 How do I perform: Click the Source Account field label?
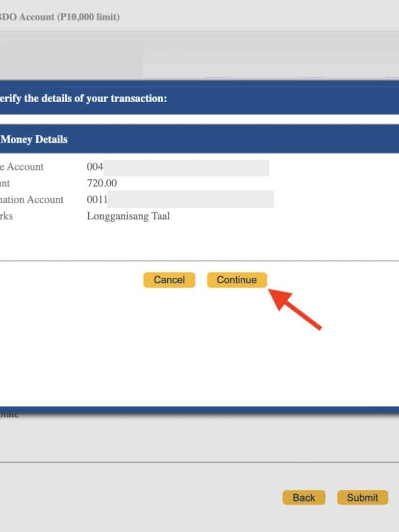pyautogui.click(x=21, y=167)
